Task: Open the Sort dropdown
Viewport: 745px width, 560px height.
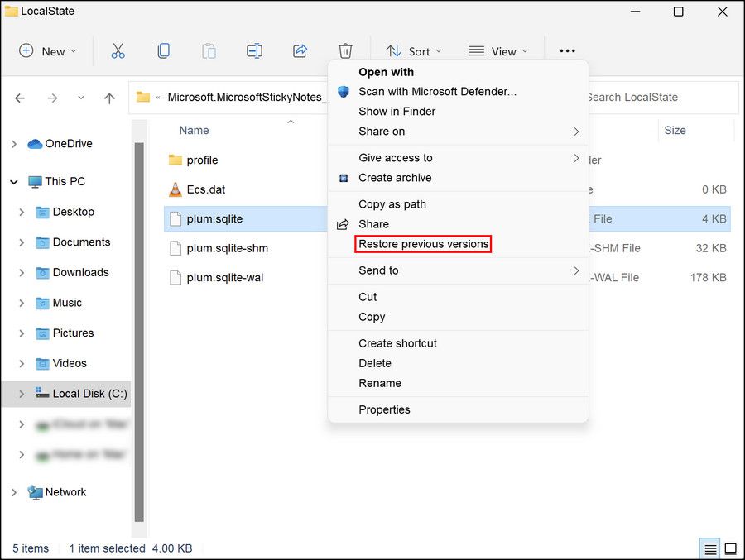Action: click(414, 51)
